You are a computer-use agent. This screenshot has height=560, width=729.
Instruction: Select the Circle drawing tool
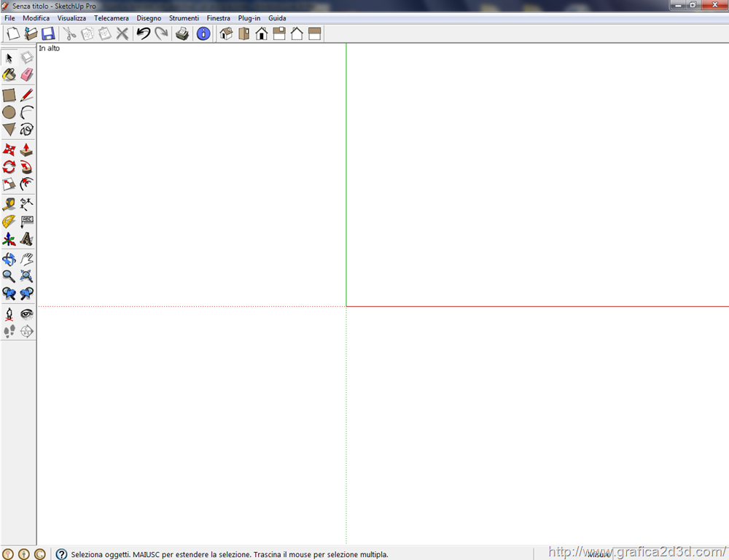tap(9, 112)
